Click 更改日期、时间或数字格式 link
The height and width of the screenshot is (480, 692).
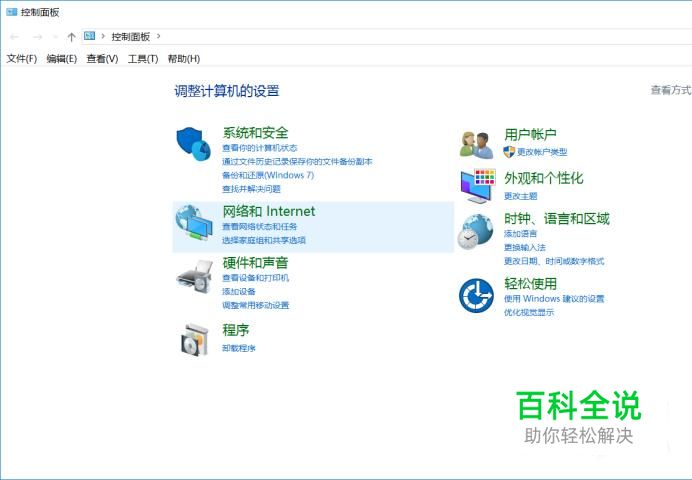tap(554, 261)
